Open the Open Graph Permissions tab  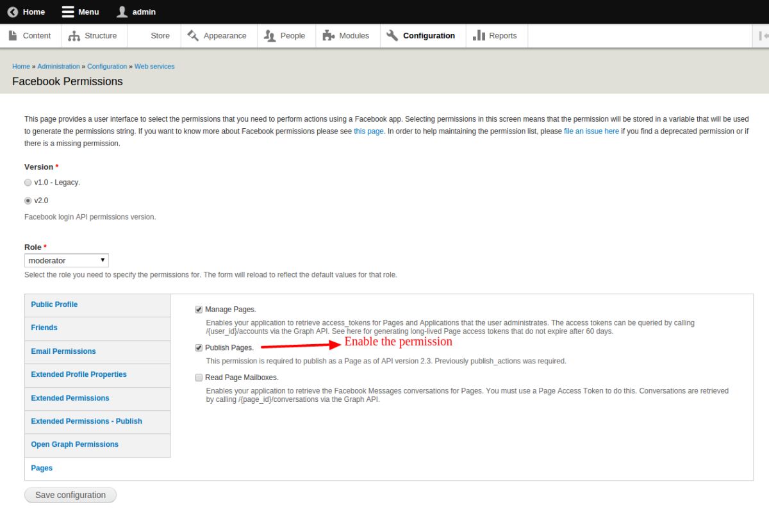coord(97,445)
